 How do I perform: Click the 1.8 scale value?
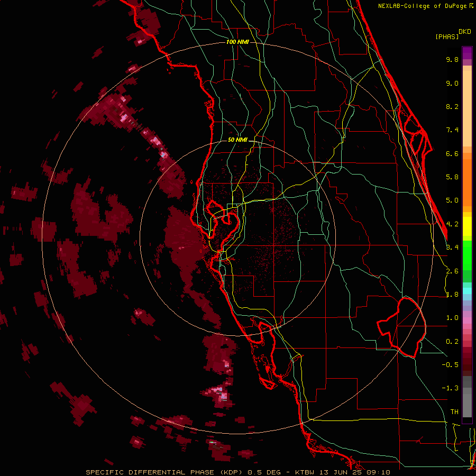point(452,295)
